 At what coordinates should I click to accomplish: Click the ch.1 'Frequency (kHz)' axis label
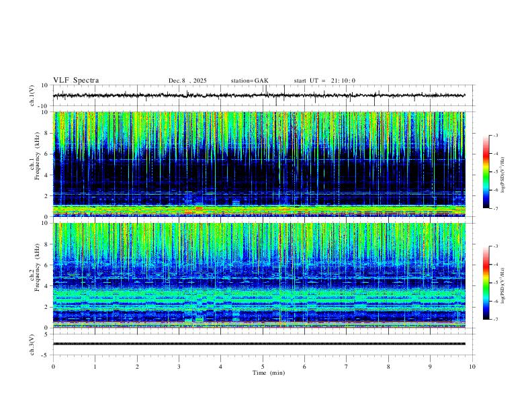(x=38, y=156)
